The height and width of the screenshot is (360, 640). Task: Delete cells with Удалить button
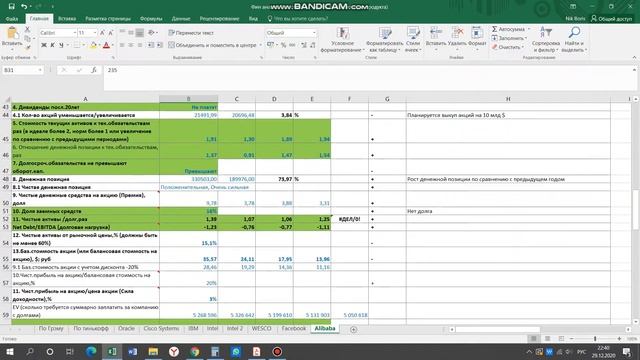[x=457, y=38]
